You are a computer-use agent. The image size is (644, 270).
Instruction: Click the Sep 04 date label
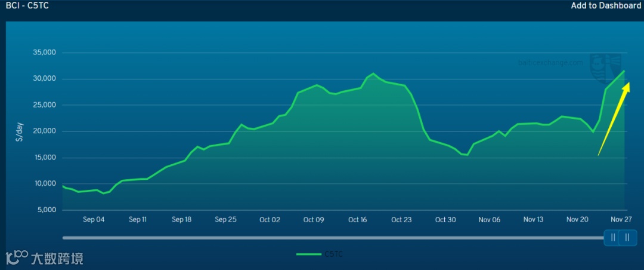tap(94, 220)
